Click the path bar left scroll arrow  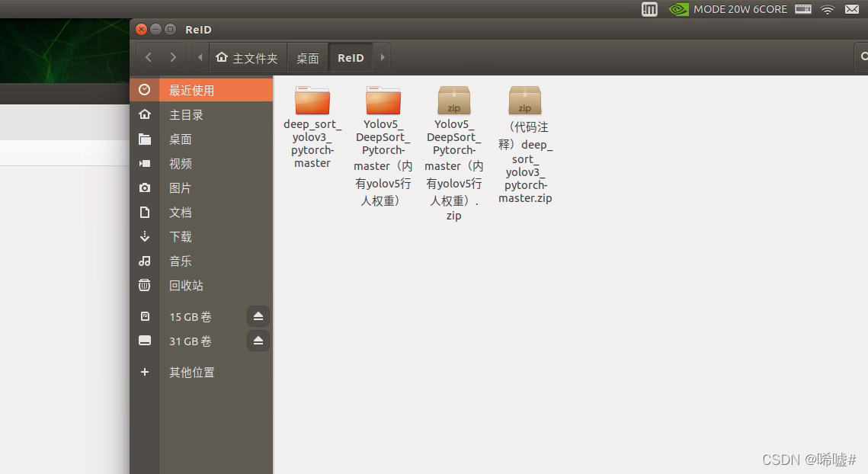tap(200, 57)
